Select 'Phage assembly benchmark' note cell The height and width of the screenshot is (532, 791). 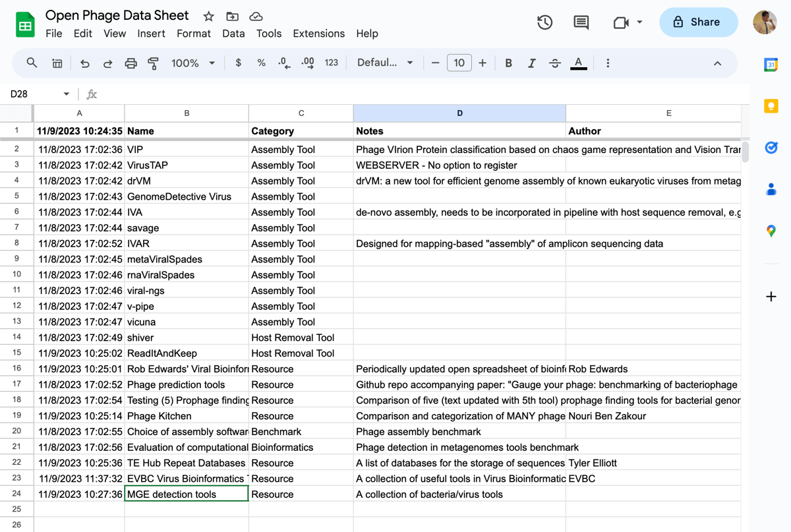pyautogui.click(x=459, y=432)
